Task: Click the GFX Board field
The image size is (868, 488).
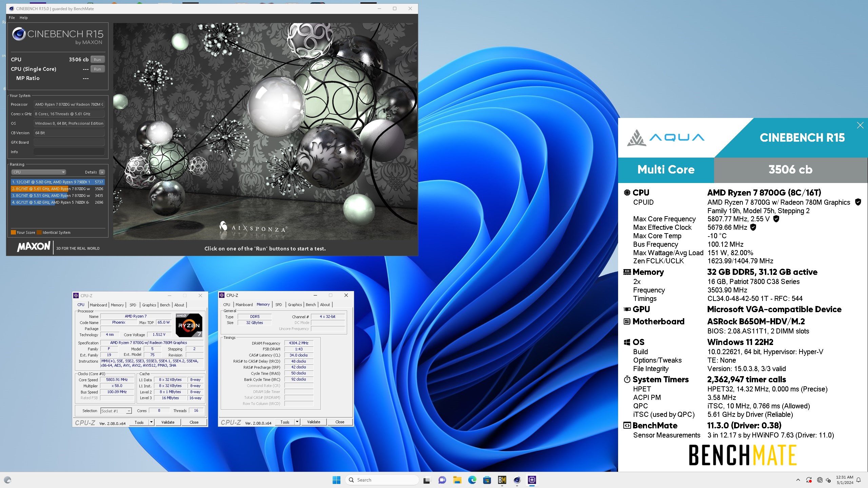Action: tap(69, 142)
